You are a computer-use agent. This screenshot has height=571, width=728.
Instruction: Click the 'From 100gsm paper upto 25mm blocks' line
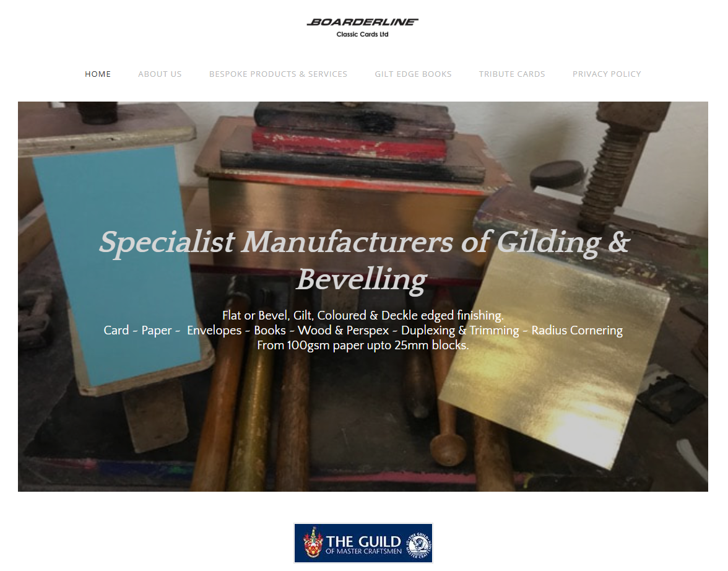[x=363, y=345]
